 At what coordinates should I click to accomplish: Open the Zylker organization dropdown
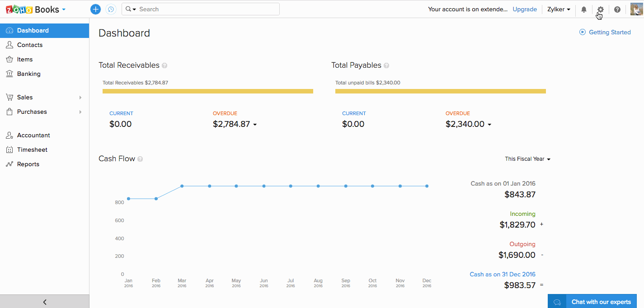559,9
